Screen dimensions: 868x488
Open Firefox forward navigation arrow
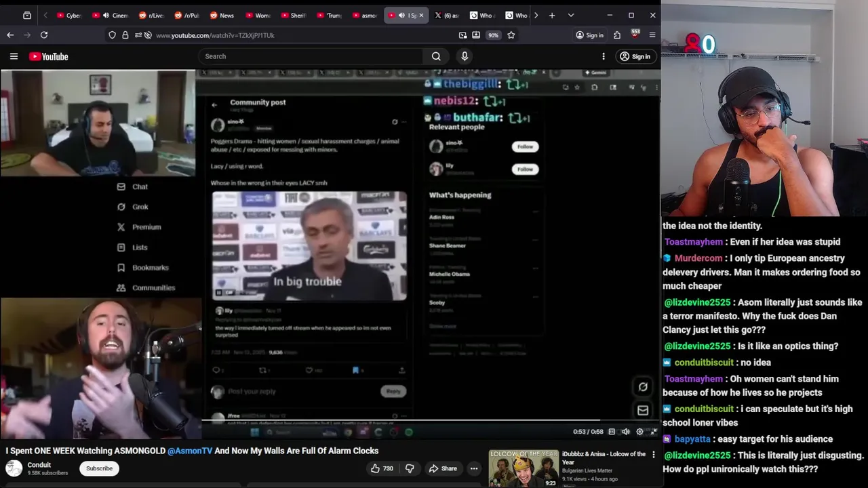tap(27, 35)
